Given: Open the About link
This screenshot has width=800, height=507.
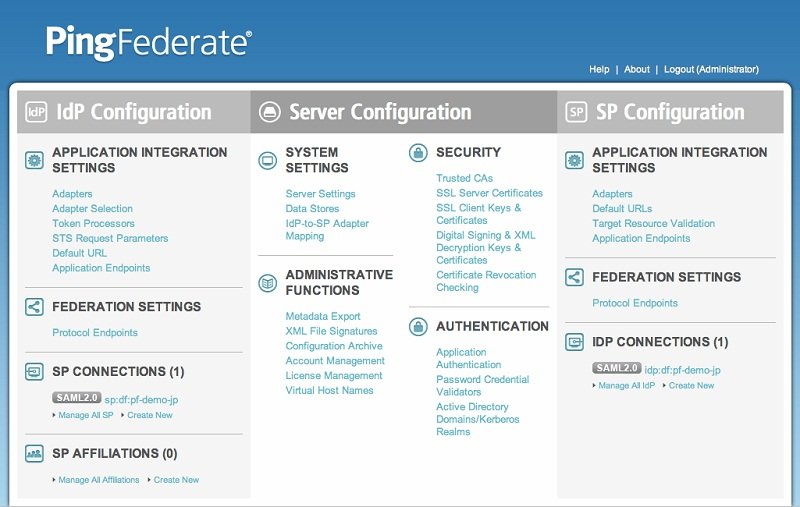Looking at the screenshot, I should (637, 69).
